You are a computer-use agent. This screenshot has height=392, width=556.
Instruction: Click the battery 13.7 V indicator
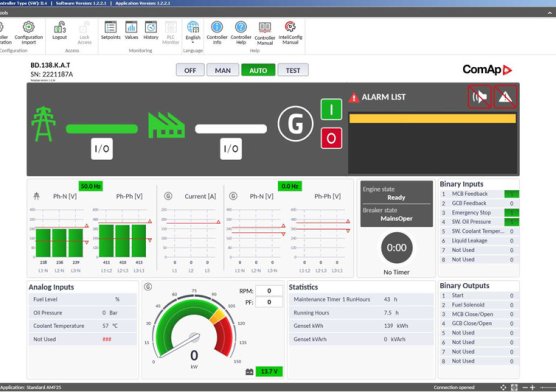[269, 371]
